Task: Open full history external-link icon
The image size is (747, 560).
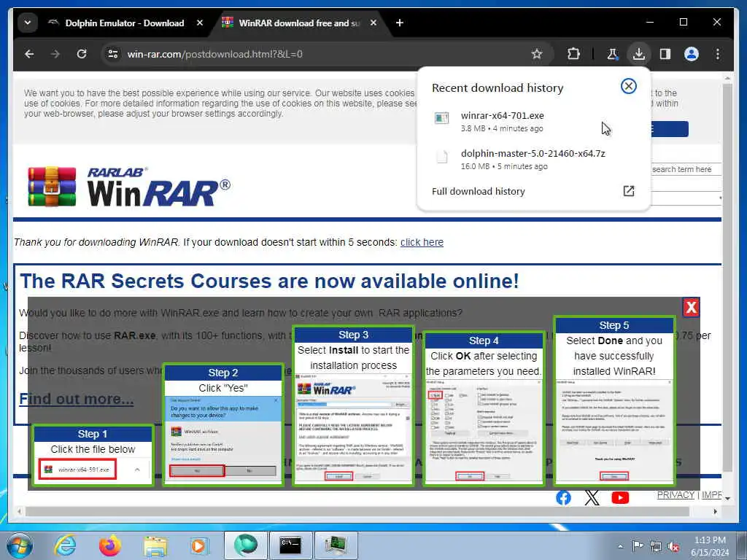Action: tap(628, 191)
